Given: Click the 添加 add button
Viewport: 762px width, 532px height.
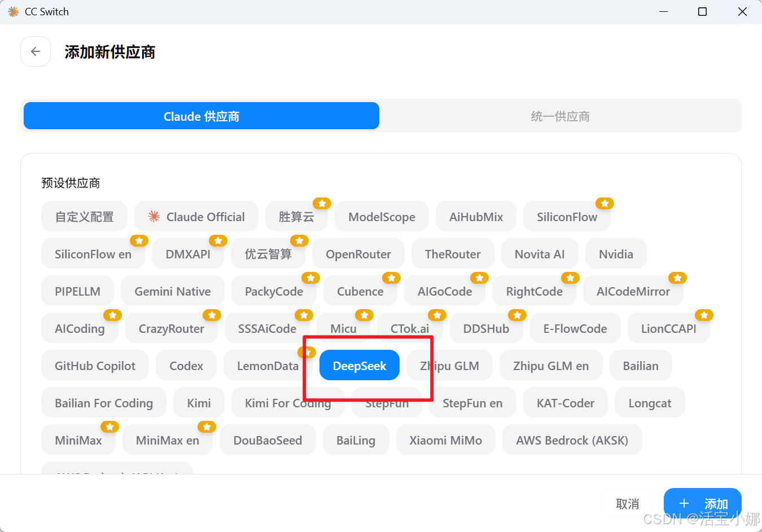Looking at the screenshot, I should (x=703, y=503).
